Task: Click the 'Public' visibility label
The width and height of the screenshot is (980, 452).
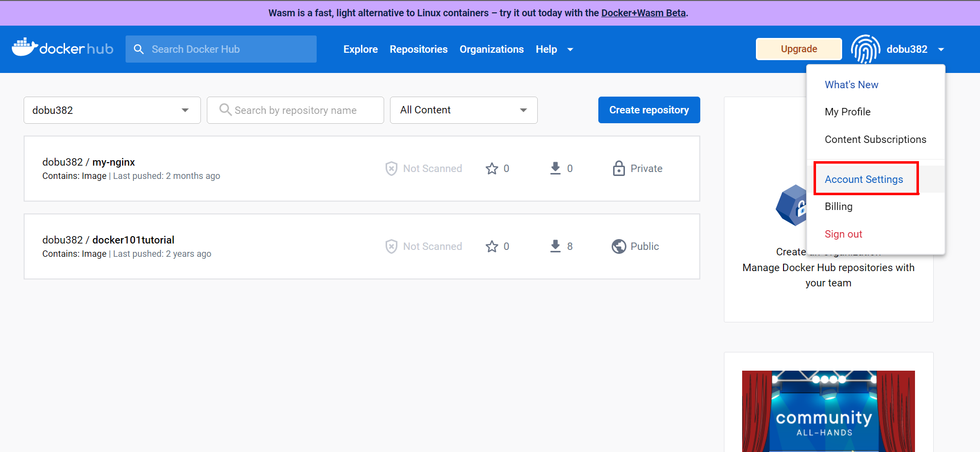Action: coord(645,246)
